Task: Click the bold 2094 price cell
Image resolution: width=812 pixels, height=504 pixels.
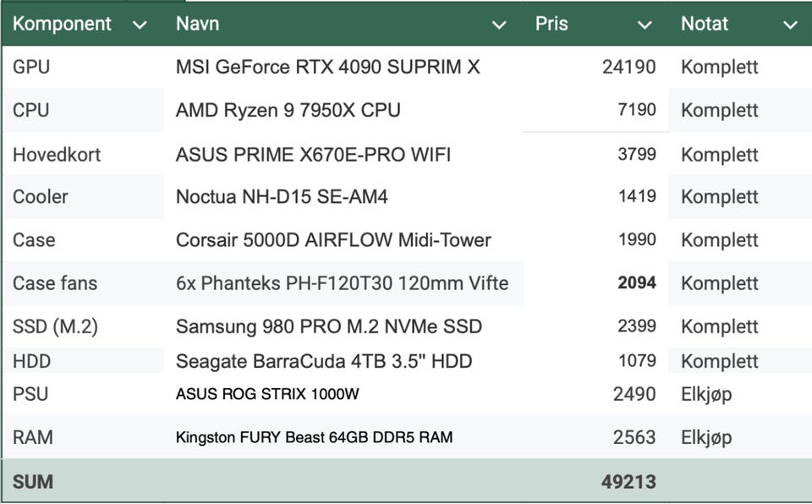Action: coord(637,282)
